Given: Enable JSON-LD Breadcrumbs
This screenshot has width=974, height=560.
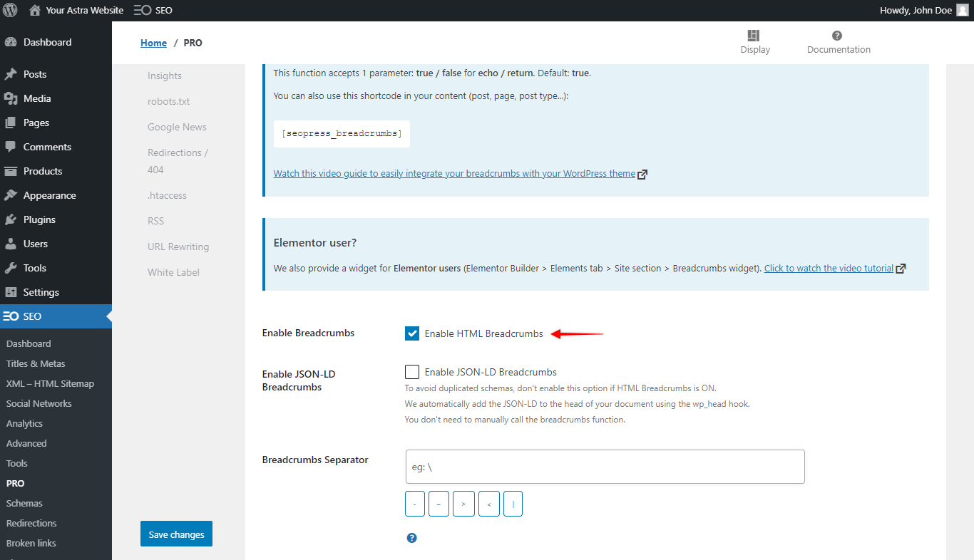Looking at the screenshot, I should [412, 371].
